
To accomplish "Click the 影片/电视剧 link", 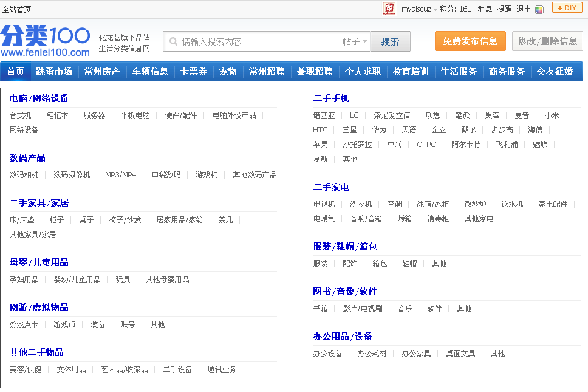I will (x=363, y=309).
